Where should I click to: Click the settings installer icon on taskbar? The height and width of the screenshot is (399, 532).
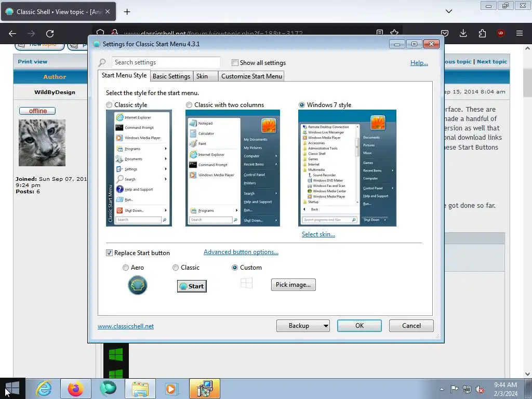pyautogui.click(x=205, y=389)
